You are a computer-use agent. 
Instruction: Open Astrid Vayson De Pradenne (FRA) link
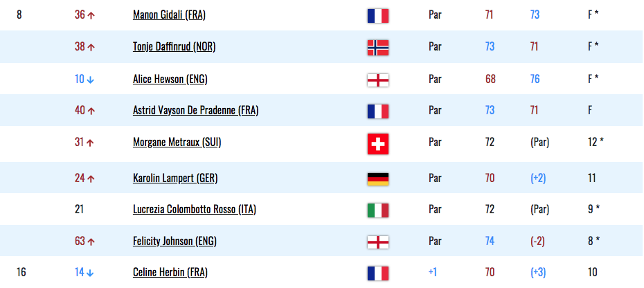195,111
